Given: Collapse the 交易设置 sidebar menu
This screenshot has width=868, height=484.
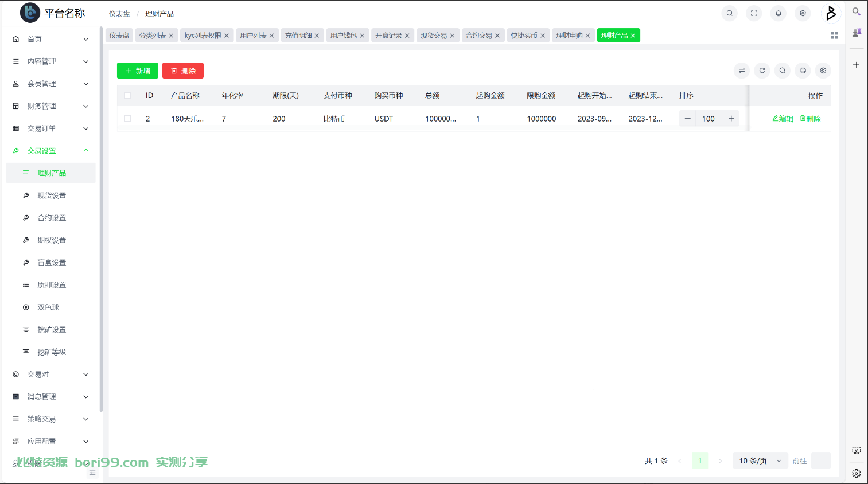Looking at the screenshot, I should 51,151.
